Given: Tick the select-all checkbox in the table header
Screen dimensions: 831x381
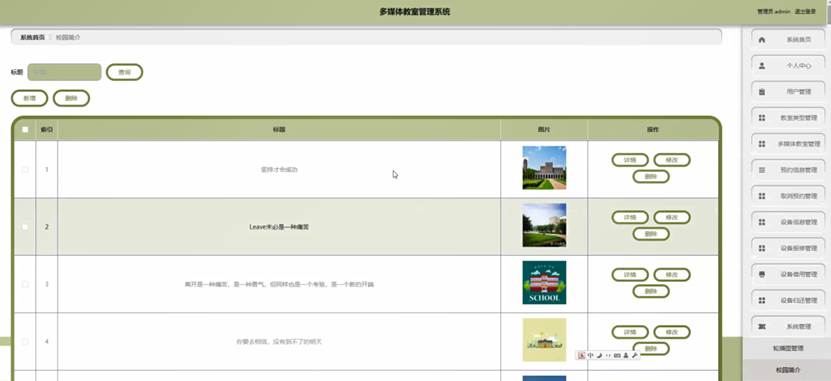Looking at the screenshot, I should (x=25, y=129).
